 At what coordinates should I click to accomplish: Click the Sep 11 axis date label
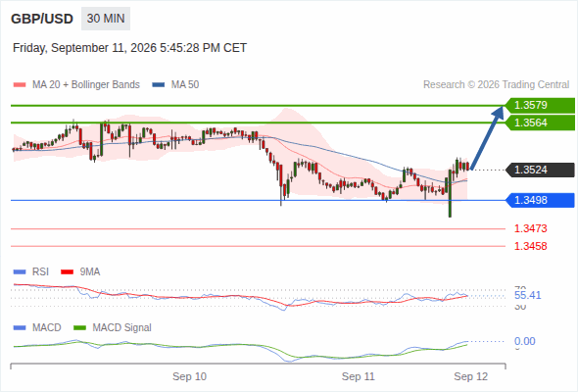coord(358,376)
